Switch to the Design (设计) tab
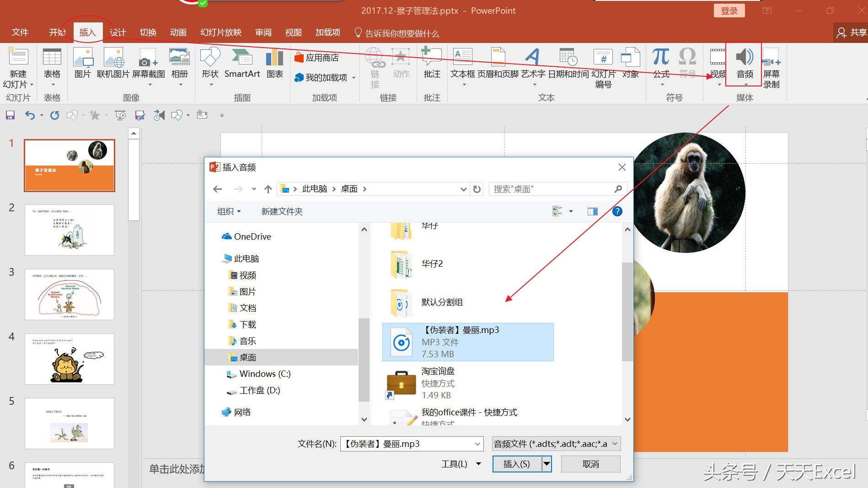Viewport: 868px width, 488px height. coord(118,32)
